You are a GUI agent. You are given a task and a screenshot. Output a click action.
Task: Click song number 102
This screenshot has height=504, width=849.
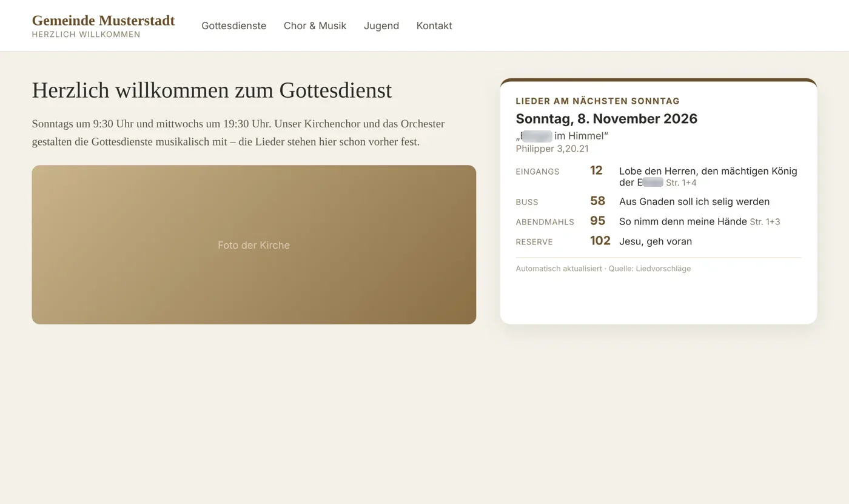click(600, 241)
